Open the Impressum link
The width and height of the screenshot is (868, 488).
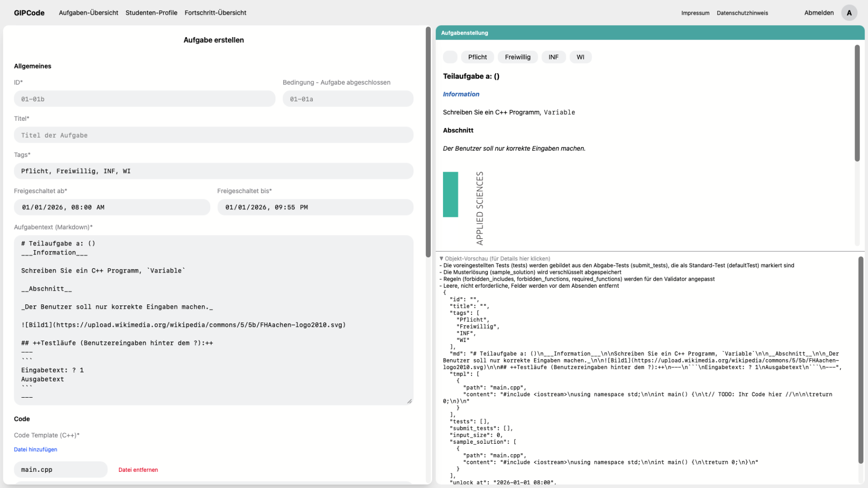tap(695, 13)
